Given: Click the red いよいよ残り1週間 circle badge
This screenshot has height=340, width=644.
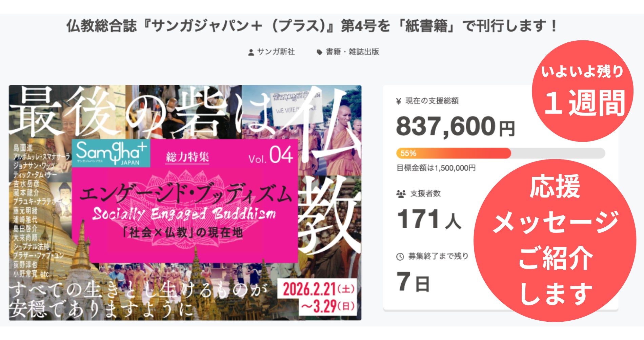Looking at the screenshot, I should tap(582, 91).
